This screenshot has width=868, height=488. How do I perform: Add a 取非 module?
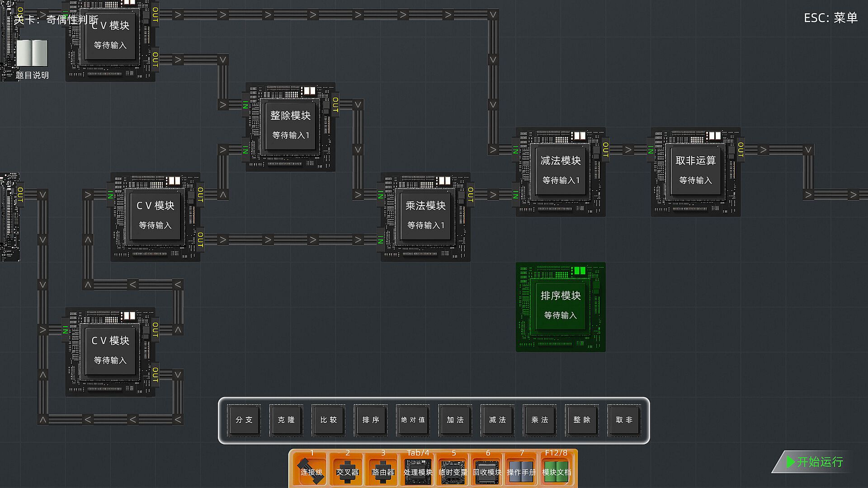click(x=624, y=420)
